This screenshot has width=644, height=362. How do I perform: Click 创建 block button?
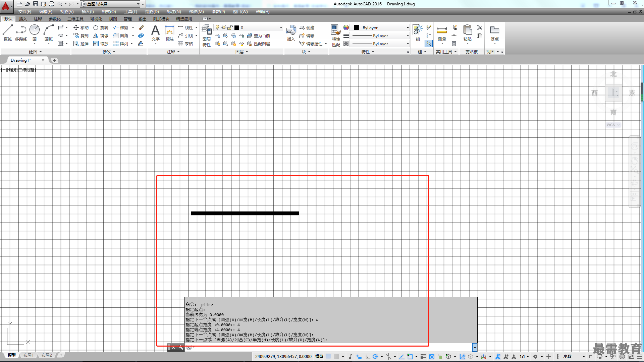307,27
